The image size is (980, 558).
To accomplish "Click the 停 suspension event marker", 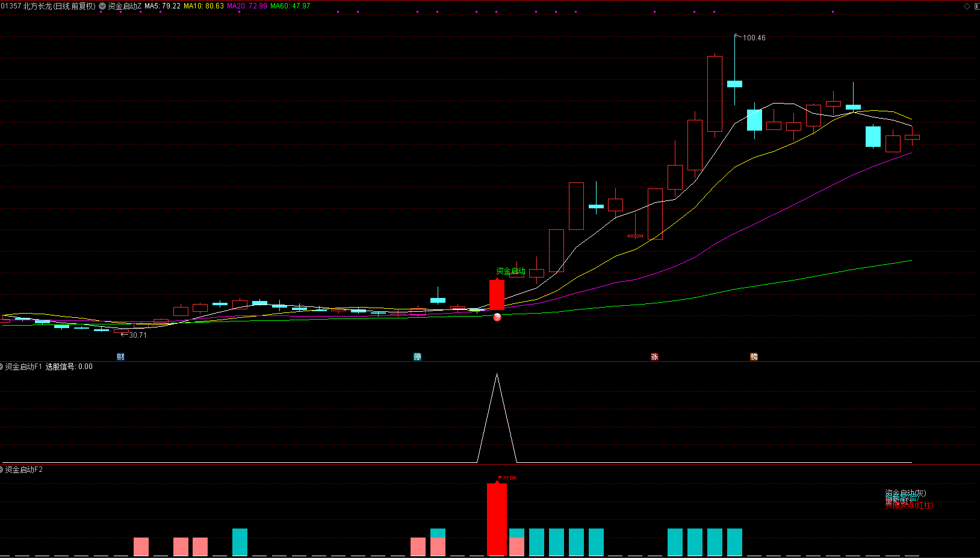I will coord(418,357).
